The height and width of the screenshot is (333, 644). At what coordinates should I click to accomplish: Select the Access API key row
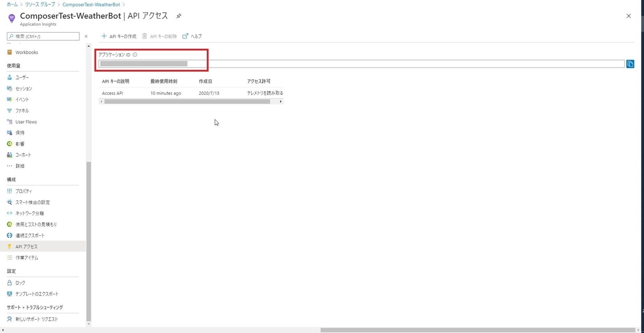[191, 93]
